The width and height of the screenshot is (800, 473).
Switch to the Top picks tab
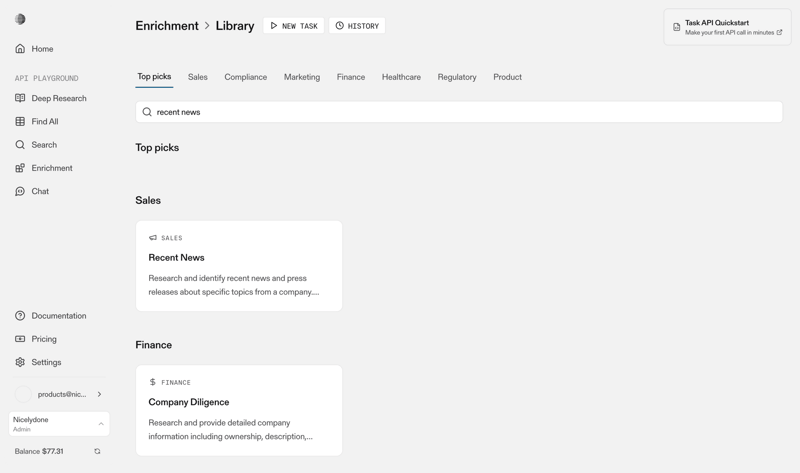(154, 77)
